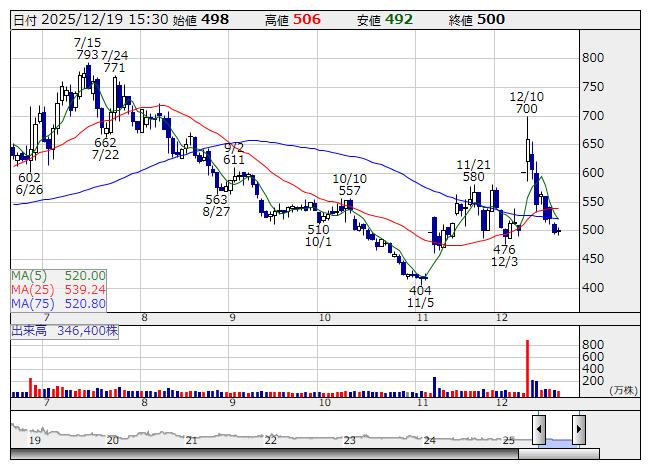The image size is (653, 470).
Task: Click the 7/22 662 price label
Action: 105,149
